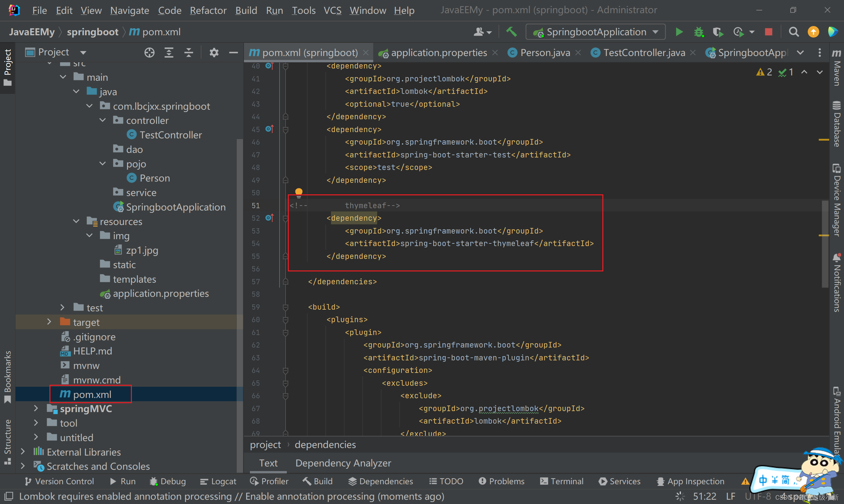Viewport: 844px width, 504px height.
Task: Toggle the Maven tool window
Action: pyautogui.click(x=836, y=68)
